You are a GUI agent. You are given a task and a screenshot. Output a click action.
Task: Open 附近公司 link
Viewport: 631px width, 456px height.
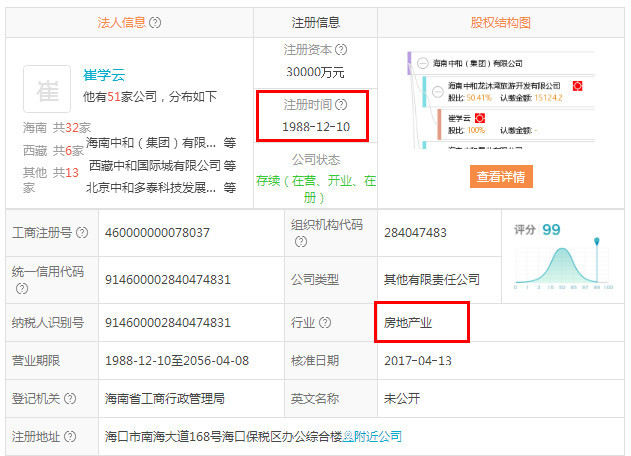[x=373, y=436]
